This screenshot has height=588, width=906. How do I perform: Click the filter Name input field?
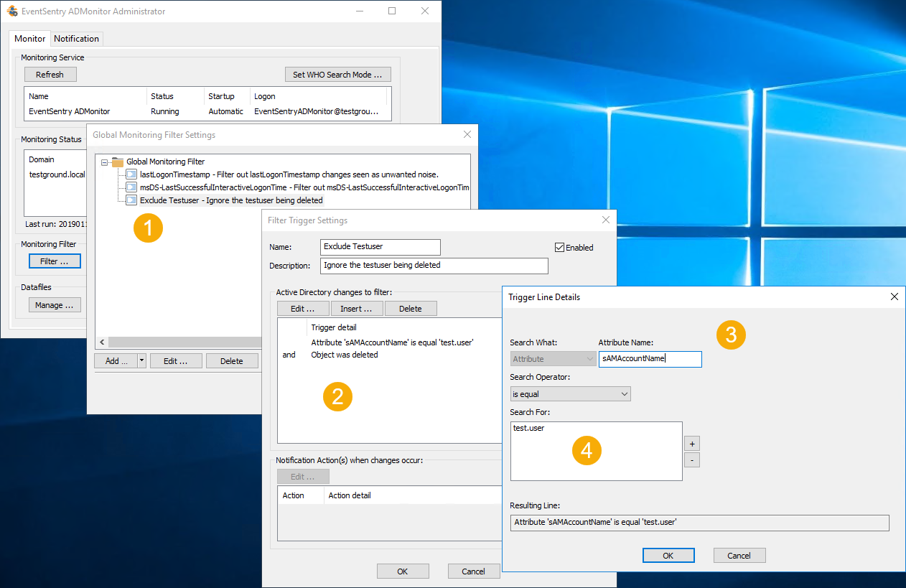[x=380, y=247]
